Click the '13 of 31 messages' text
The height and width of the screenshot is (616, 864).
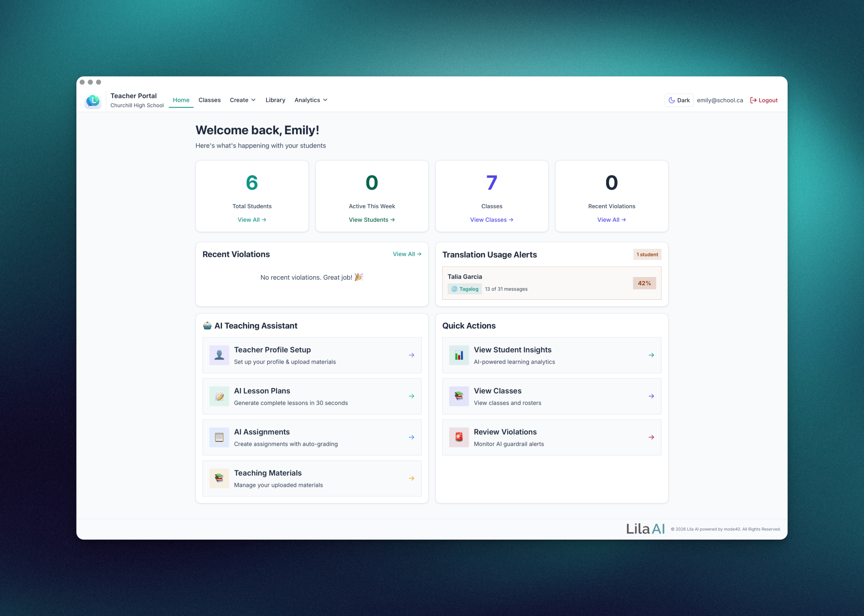pos(506,289)
